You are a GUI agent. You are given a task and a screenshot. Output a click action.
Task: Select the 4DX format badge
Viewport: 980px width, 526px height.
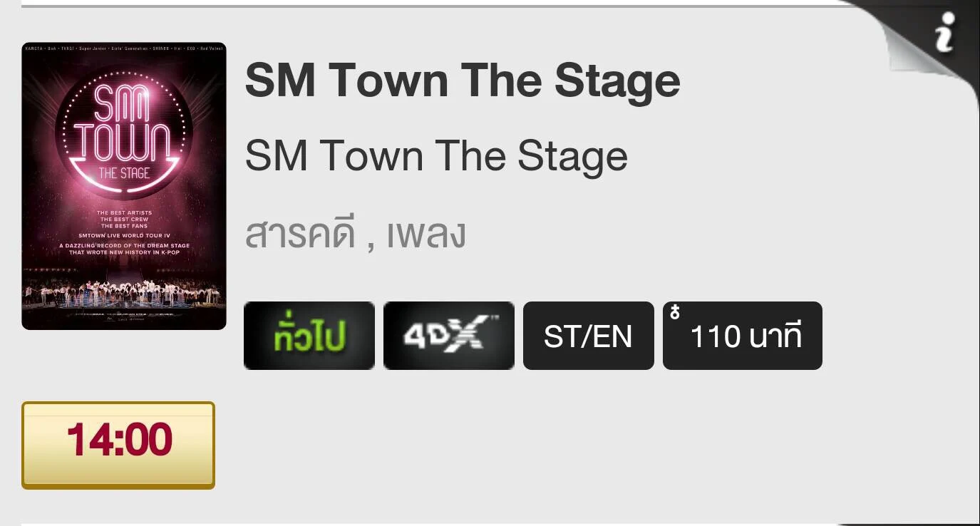pyautogui.click(x=448, y=336)
